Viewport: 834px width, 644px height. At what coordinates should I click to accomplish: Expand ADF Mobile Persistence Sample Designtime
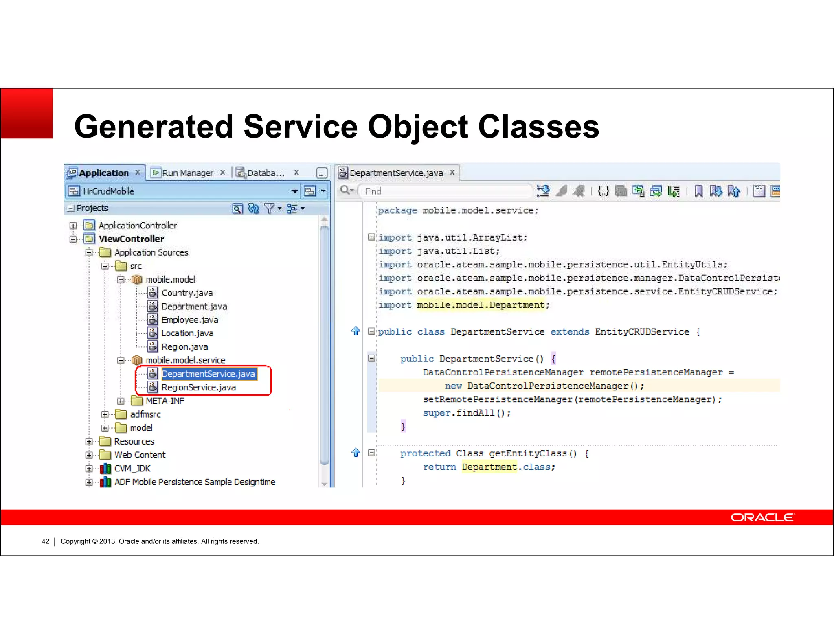89,482
